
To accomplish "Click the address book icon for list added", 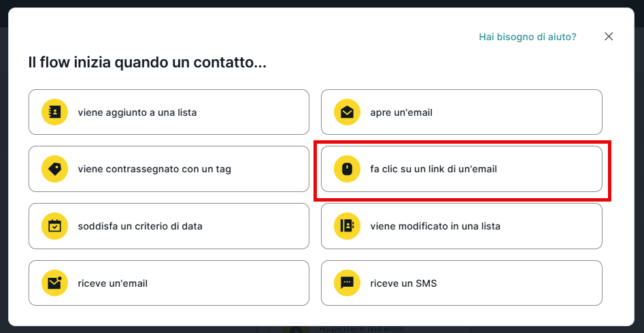I will [x=55, y=112].
